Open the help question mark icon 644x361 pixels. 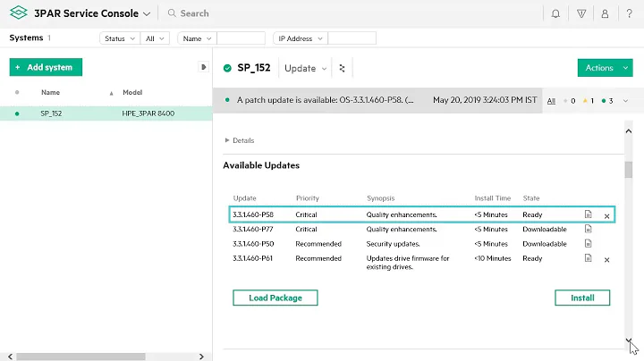pyautogui.click(x=629, y=13)
